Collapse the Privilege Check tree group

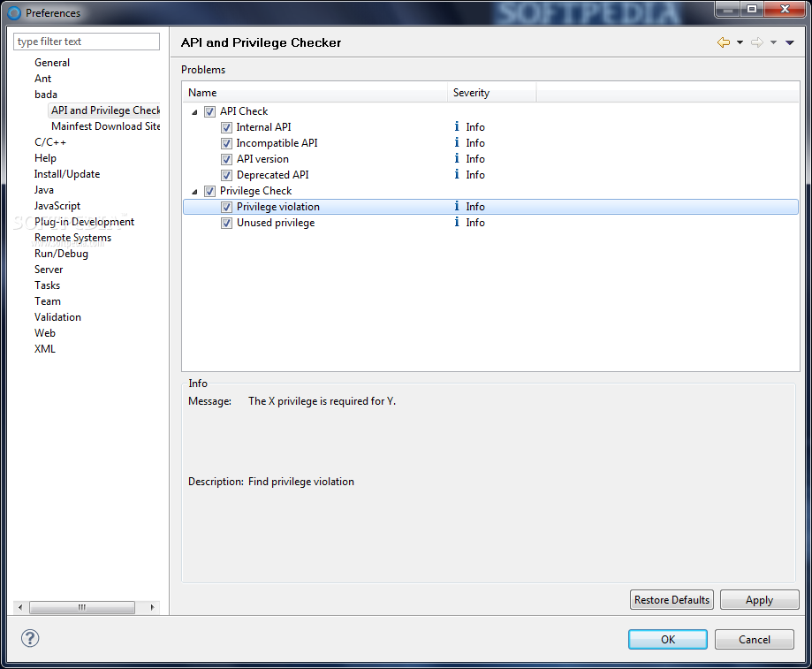tap(194, 192)
